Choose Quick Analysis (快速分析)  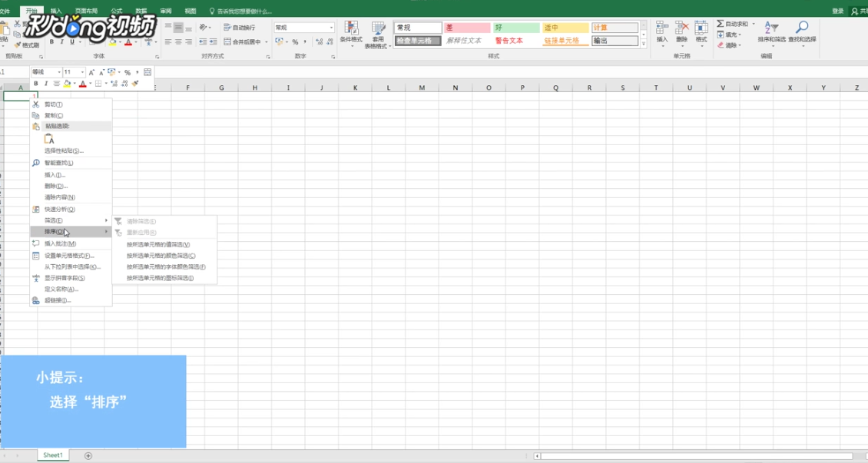pos(71,209)
